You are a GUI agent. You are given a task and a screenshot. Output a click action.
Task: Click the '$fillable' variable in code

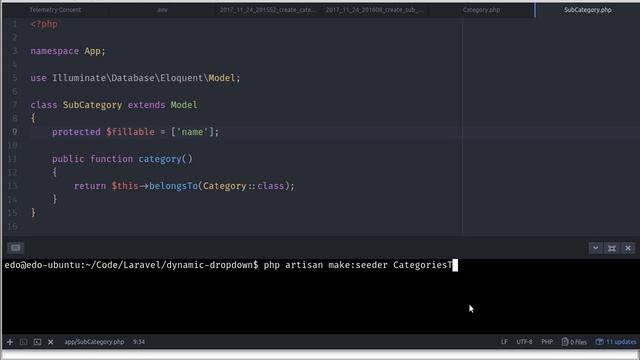pos(130,132)
